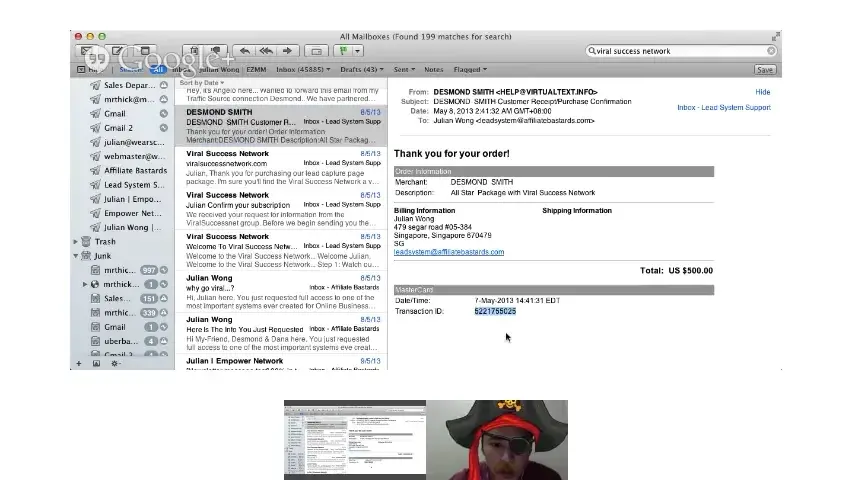The height and width of the screenshot is (480, 854).
Task: Open the Notes favorites bar item
Action: pyautogui.click(x=433, y=70)
